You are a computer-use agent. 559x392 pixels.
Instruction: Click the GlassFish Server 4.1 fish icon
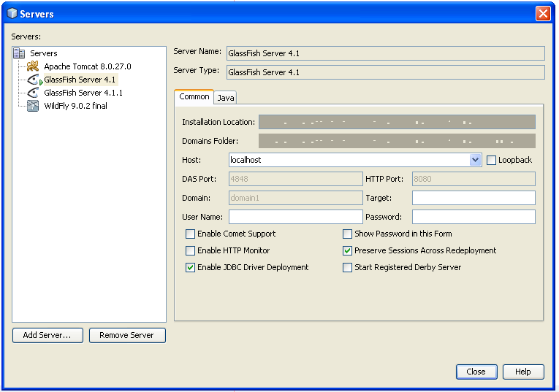point(34,80)
